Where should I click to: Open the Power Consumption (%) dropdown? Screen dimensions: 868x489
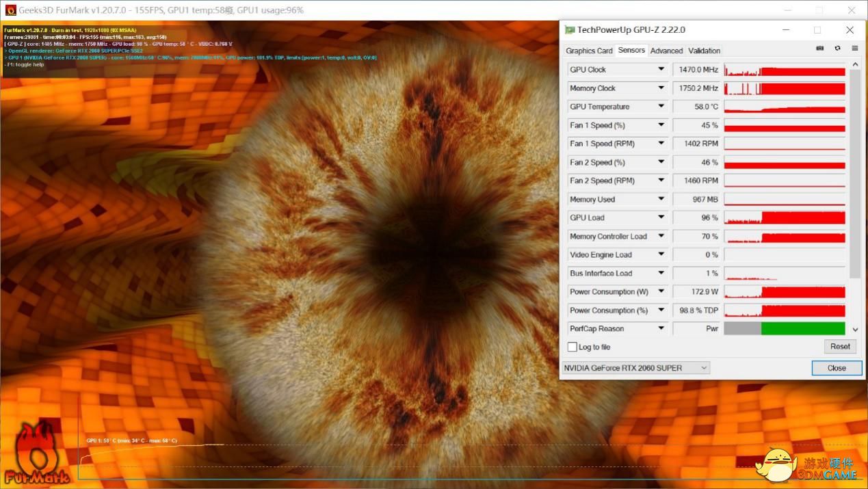[x=661, y=310]
